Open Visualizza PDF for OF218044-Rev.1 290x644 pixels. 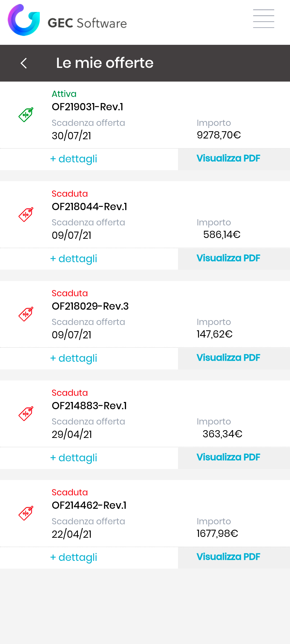point(228,258)
